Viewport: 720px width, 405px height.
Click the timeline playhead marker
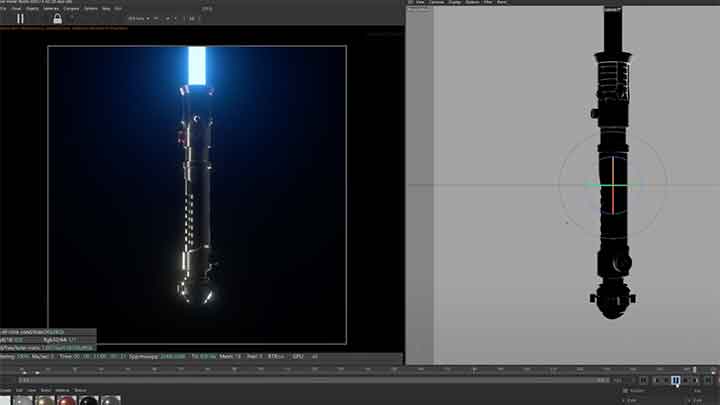pyautogui.click(x=694, y=369)
